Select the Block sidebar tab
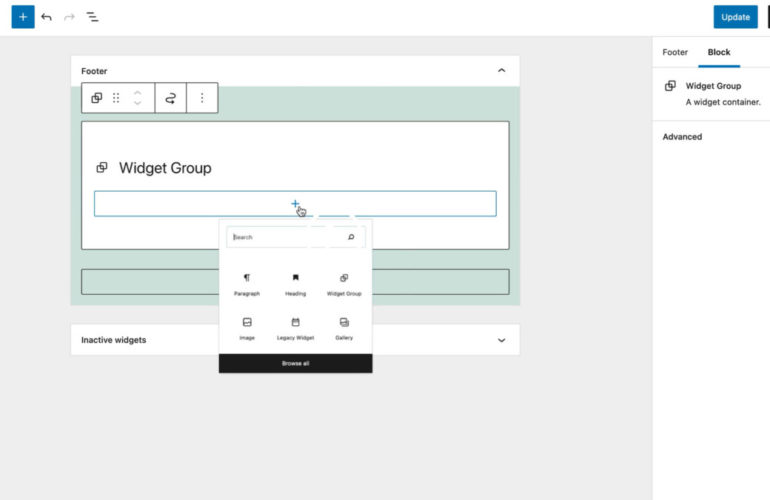 [719, 52]
